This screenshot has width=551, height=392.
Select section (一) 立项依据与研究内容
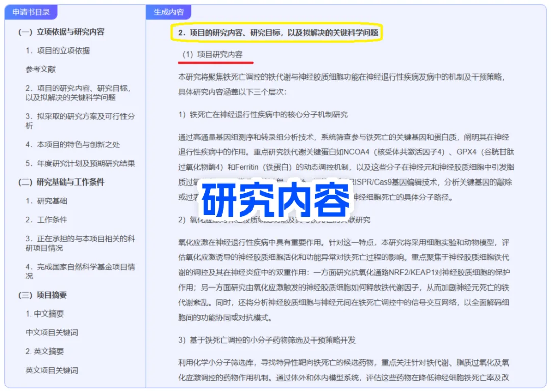[62, 32]
